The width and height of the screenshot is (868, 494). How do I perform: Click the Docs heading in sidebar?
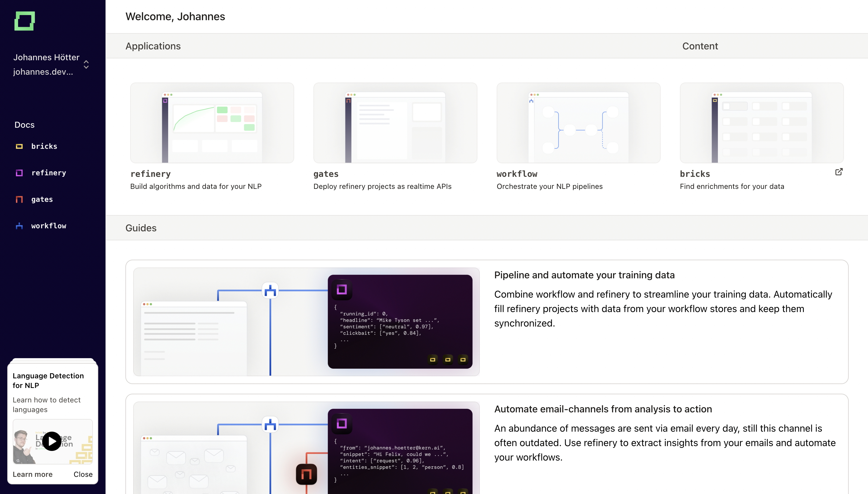(x=24, y=124)
